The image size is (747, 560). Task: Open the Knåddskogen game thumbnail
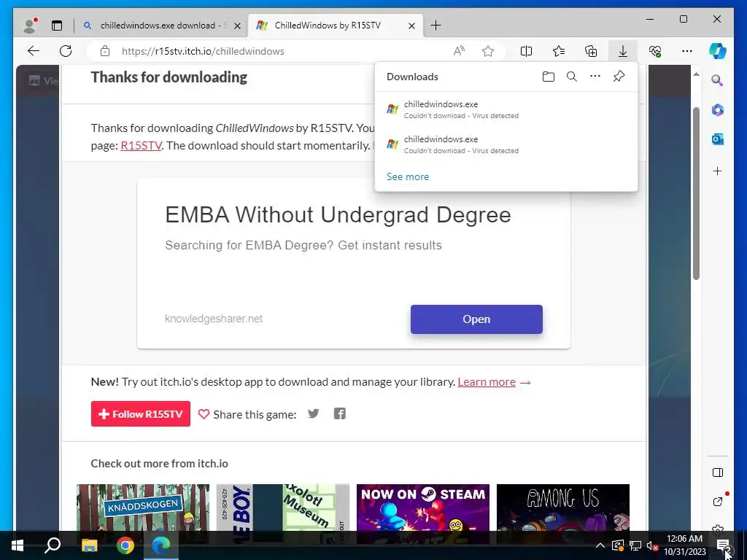click(x=143, y=507)
